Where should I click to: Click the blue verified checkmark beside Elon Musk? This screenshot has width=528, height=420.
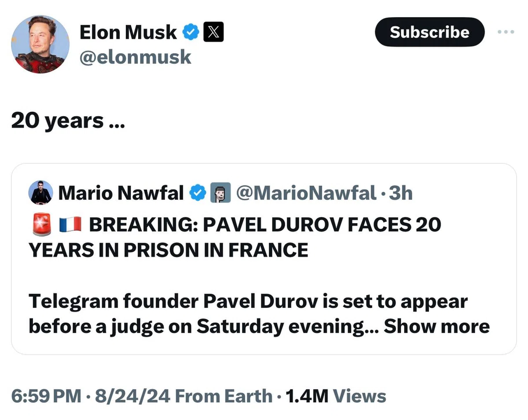tap(191, 33)
